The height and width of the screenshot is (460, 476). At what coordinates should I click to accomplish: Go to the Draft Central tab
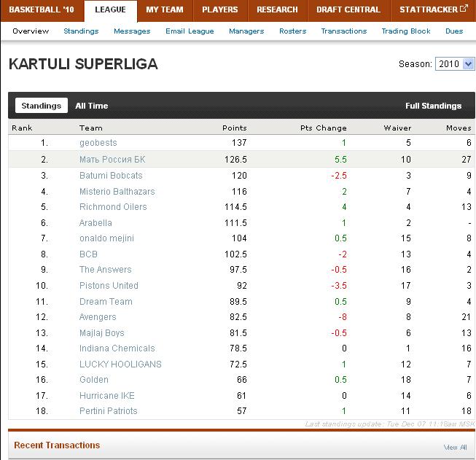pyautogui.click(x=348, y=9)
